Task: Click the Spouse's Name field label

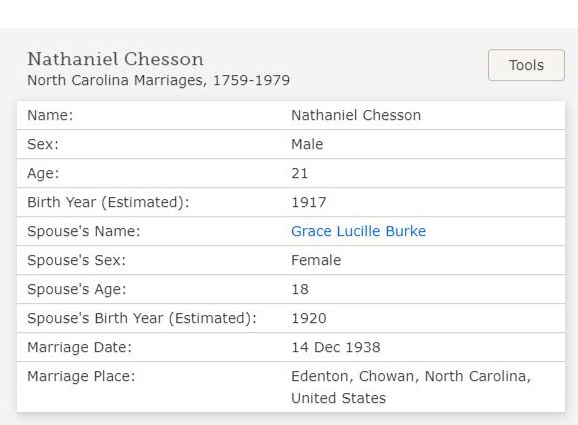Action: [84, 231]
